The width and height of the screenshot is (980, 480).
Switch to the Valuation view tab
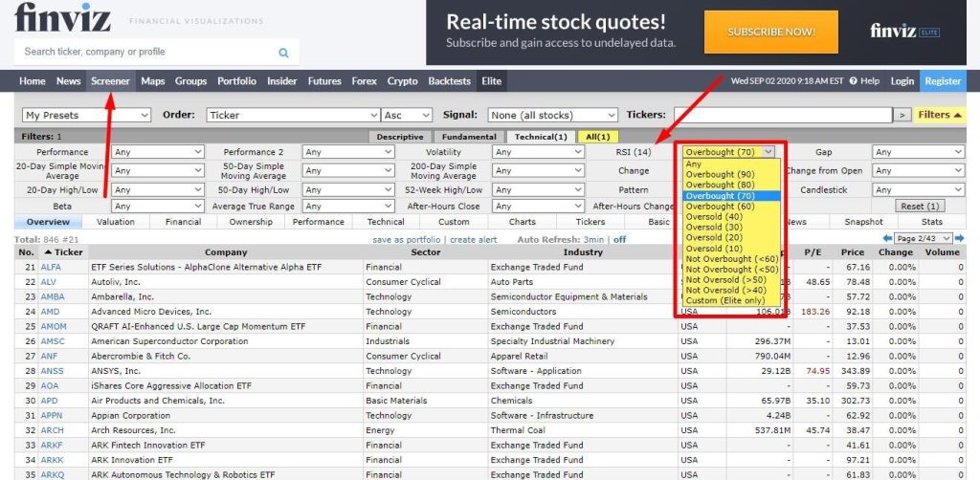click(116, 222)
